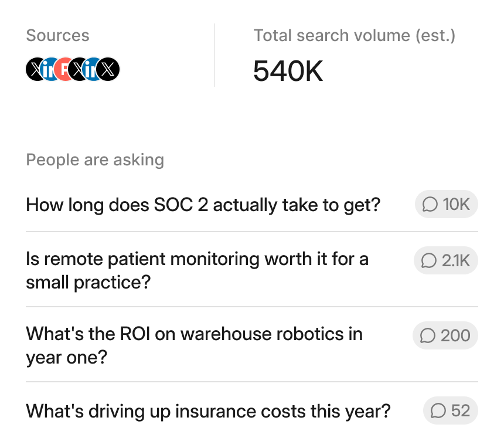Click the 200 count number
The width and height of the screenshot is (504, 448).
[455, 335]
